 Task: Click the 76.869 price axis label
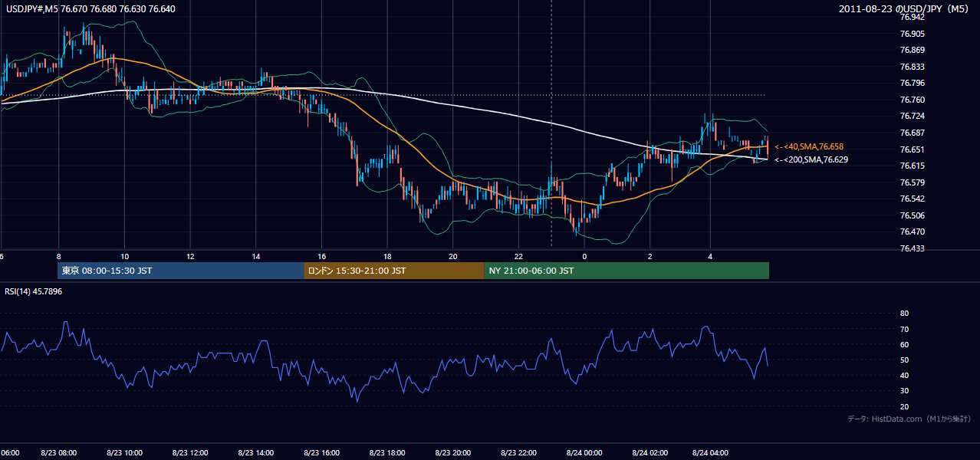point(913,50)
